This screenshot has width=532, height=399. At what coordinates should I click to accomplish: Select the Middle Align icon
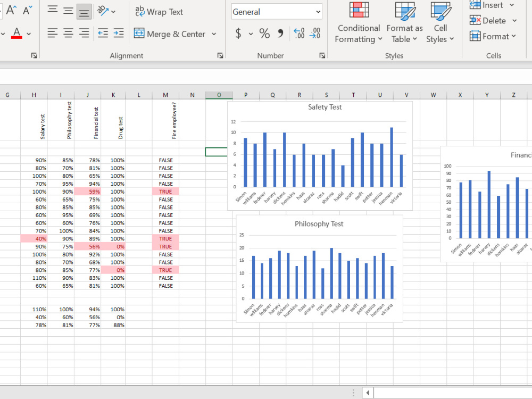tap(68, 12)
